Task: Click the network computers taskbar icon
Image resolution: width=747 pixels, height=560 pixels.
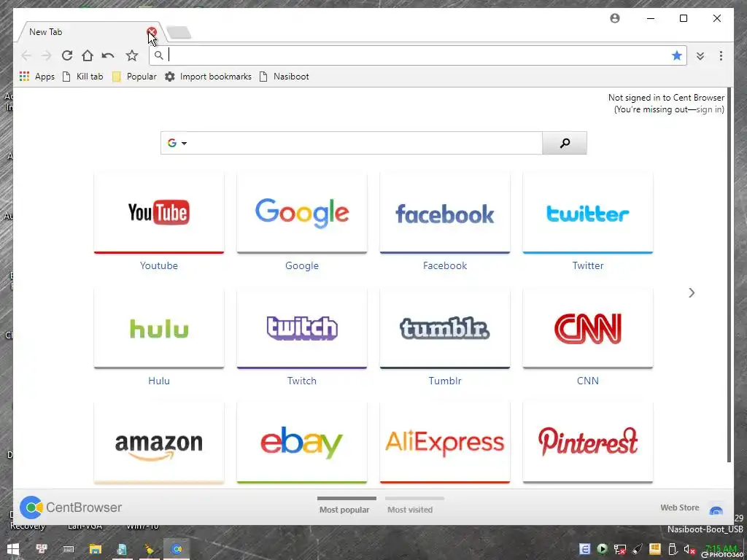Action: pos(42,549)
